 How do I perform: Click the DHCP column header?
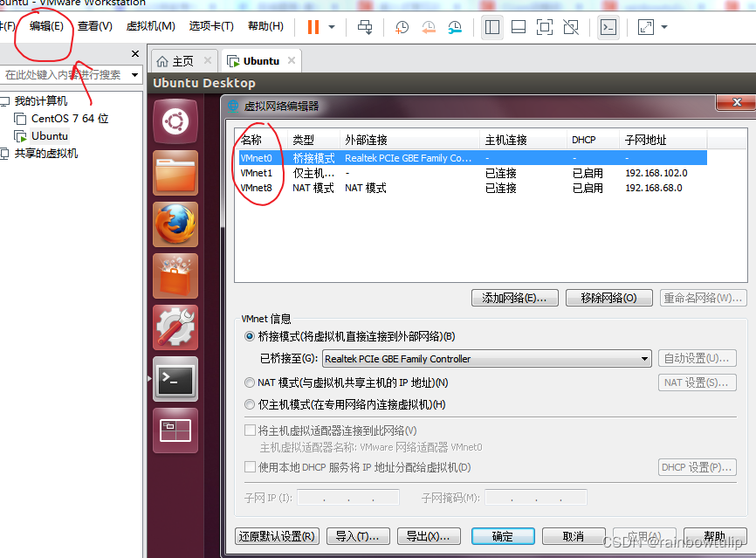pyautogui.click(x=593, y=140)
